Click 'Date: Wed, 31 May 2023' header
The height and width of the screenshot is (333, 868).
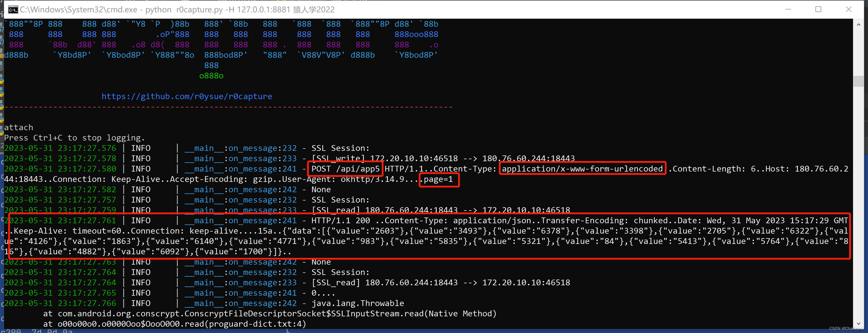point(730,220)
